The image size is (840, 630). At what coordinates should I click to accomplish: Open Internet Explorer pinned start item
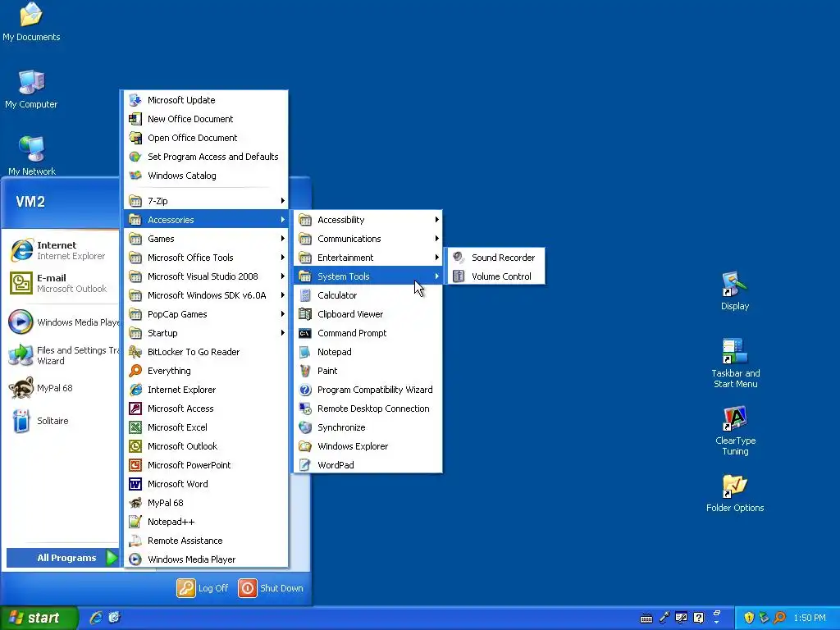[62, 251]
